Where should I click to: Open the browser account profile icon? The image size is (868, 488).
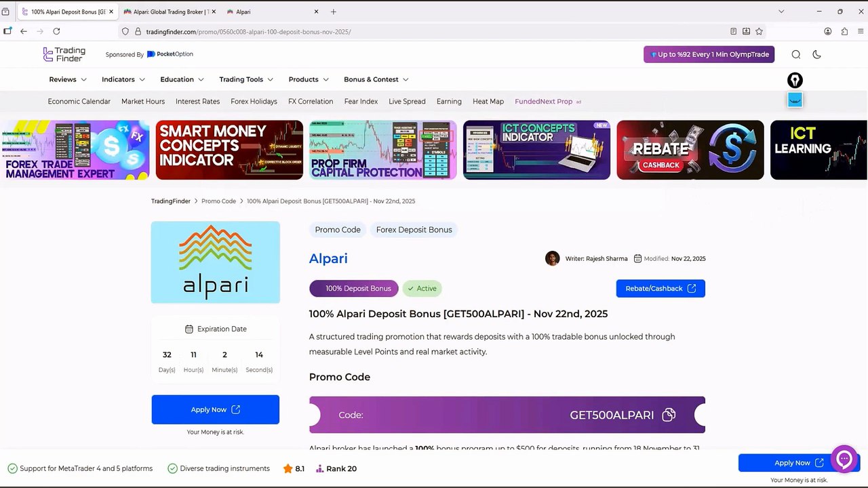tap(828, 31)
